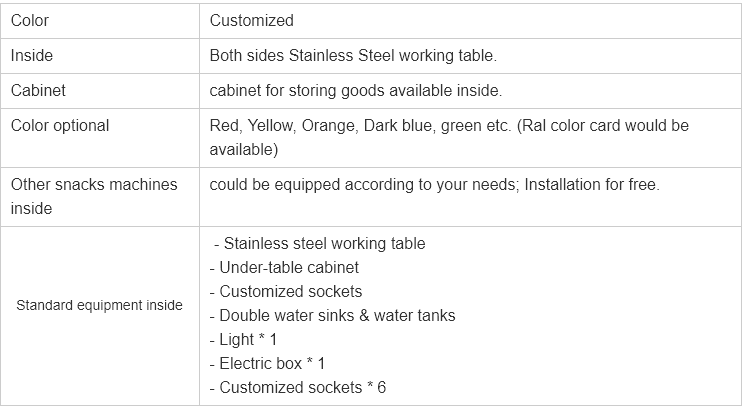The height and width of the screenshot is (407, 742).
Task: Click Other snacks machines inside label
Action: click(x=94, y=196)
